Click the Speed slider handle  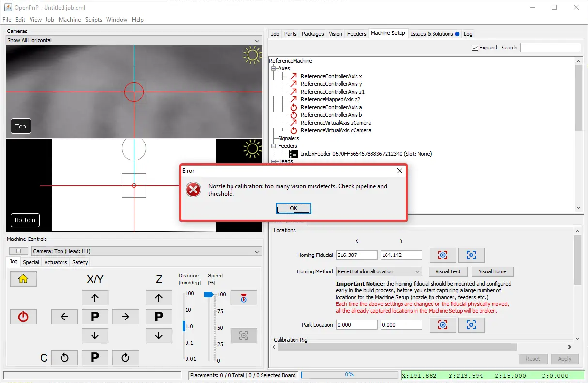point(209,294)
